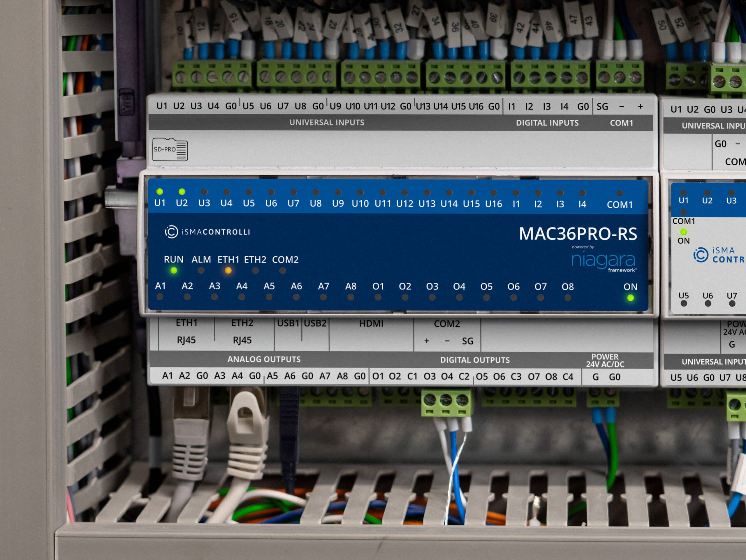Click the green ON power LED
The width and height of the screenshot is (746, 560).
630,298
